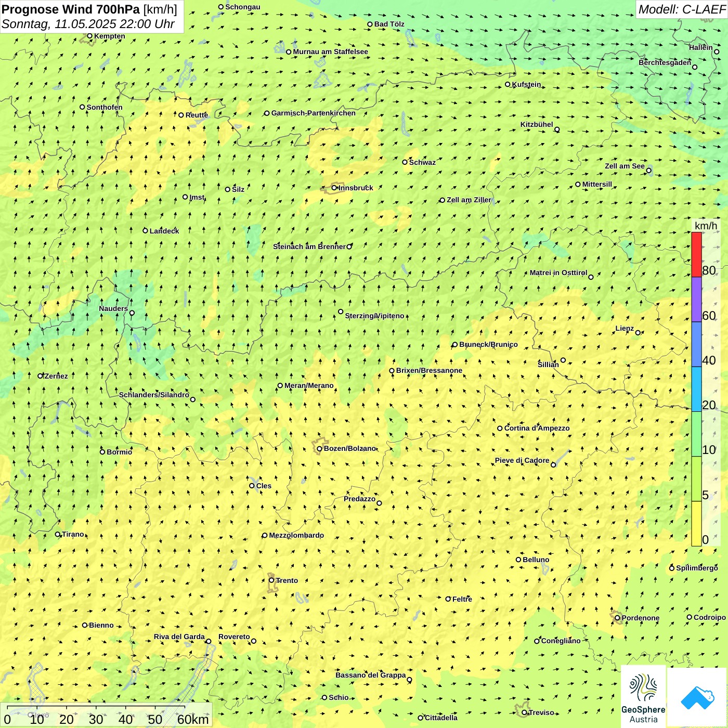Image resolution: width=728 pixels, height=728 pixels.
Task: Click the Steinach am Brenner label
Action: (309, 246)
